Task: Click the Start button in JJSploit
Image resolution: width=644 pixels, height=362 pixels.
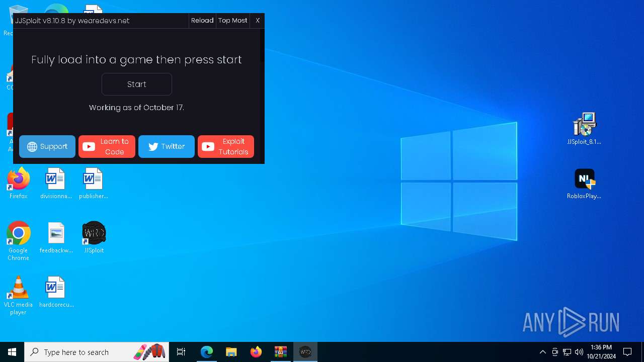Action: 137,84
